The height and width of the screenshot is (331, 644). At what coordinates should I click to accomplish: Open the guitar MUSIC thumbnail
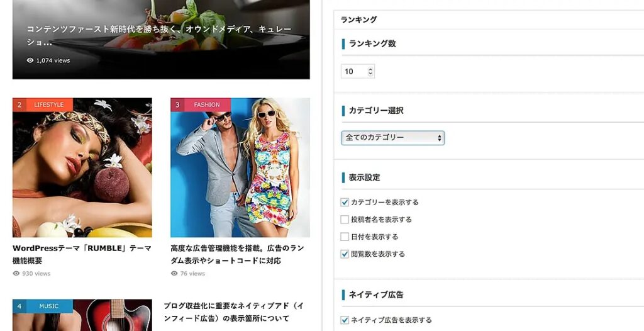(82, 315)
